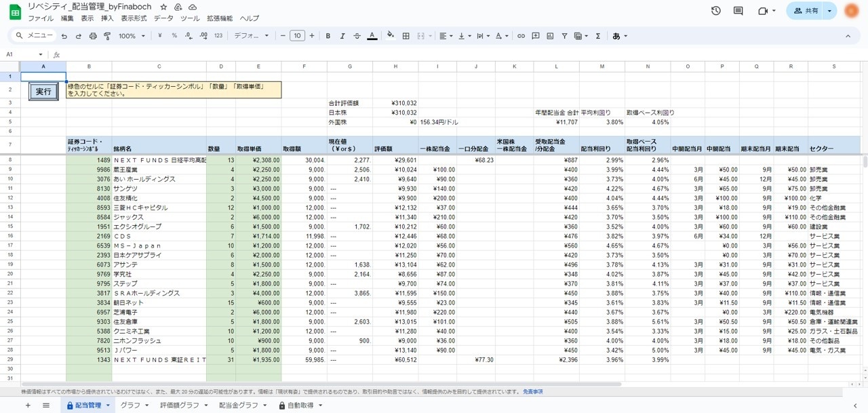Screen dimensions: 868x413
Task: Increase font size with plus button
Action: [312, 36]
